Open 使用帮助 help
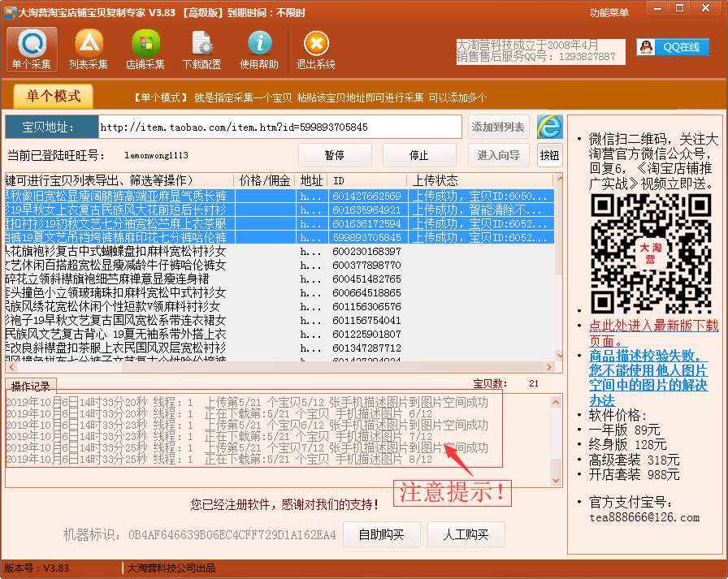Image resolution: width=728 pixels, height=579 pixels. tap(259, 50)
